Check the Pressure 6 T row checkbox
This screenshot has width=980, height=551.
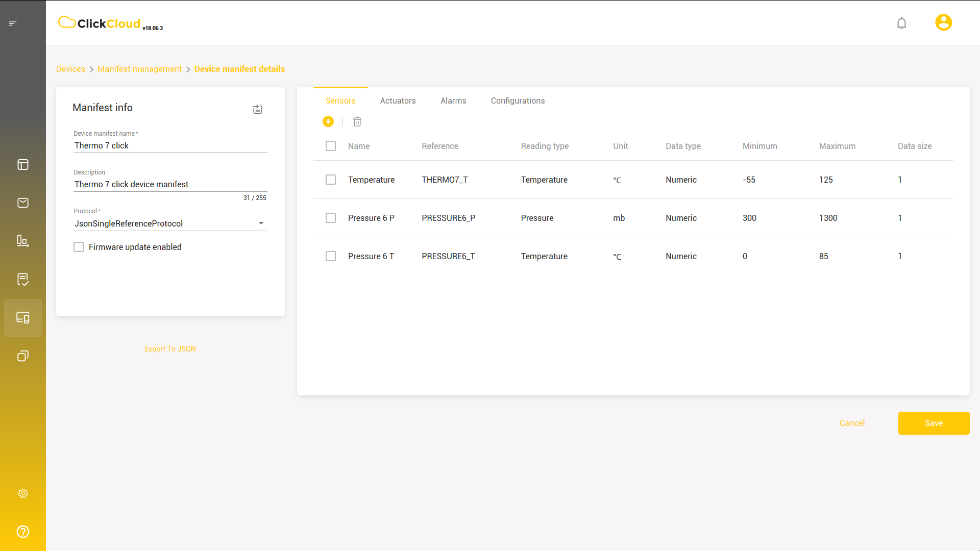pyautogui.click(x=331, y=256)
